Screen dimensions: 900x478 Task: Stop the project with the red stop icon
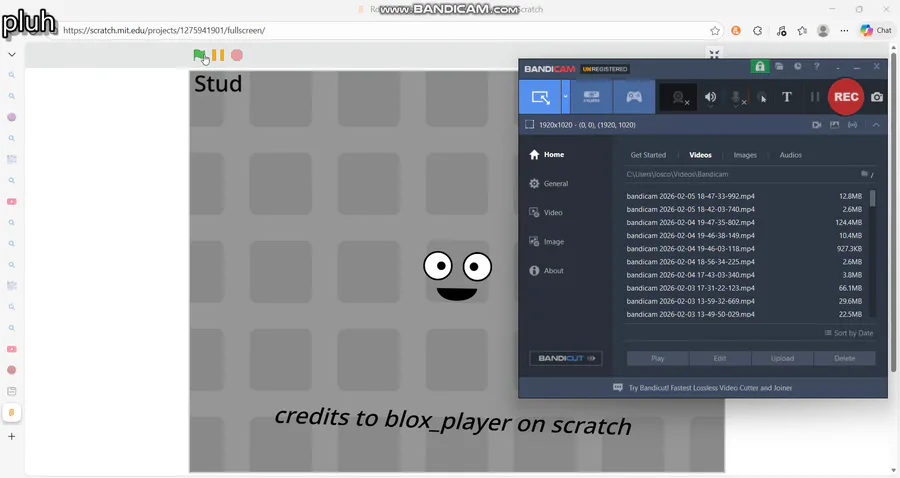pyautogui.click(x=237, y=55)
